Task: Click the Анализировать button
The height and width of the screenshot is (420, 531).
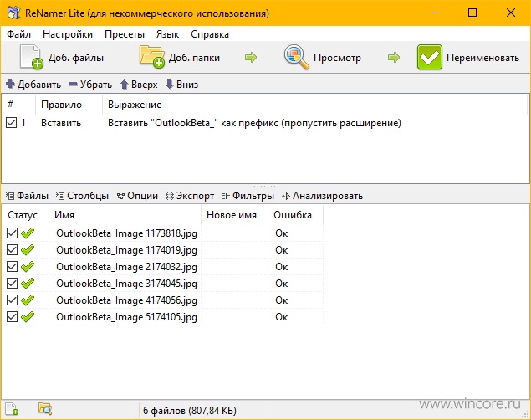Action: 322,196
